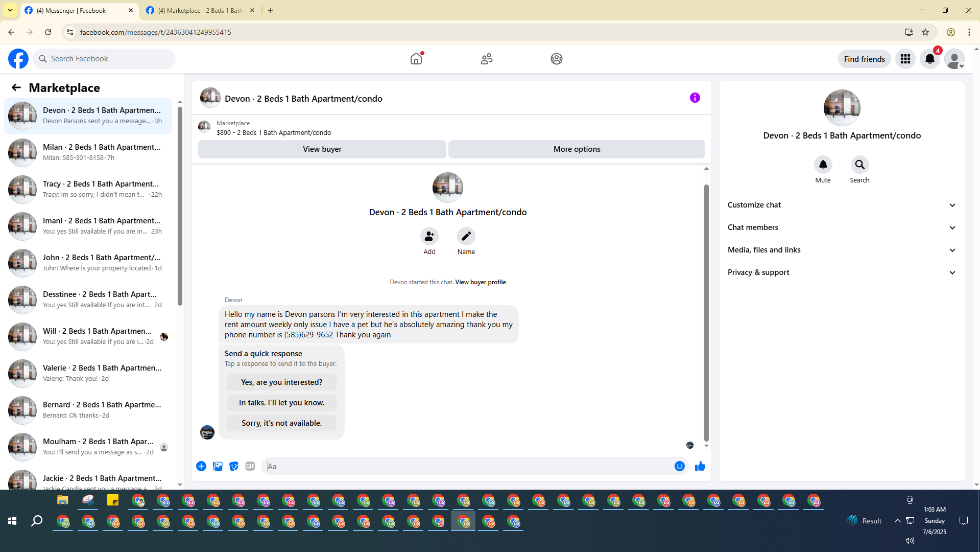Expand Privacy & support section
Viewport: 980px width, 552px height.
(842, 272)
